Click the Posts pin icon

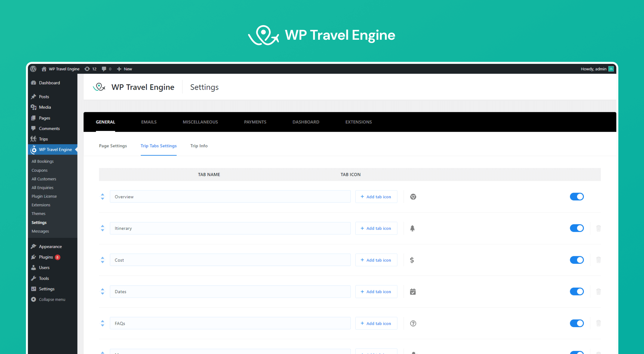click(33, 97)
